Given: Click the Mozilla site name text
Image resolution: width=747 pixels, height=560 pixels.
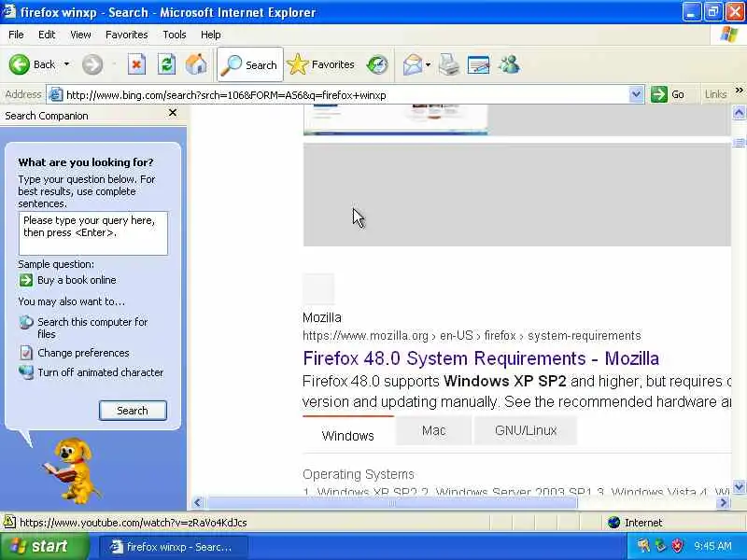Looking at the screenshot, I should pos(322,317).
